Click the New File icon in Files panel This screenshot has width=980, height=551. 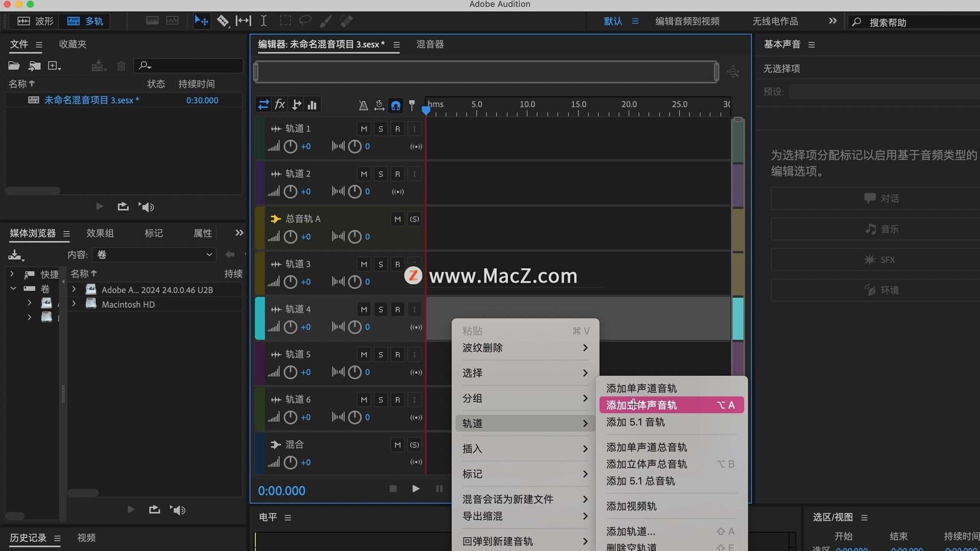[x=54, y=65]
